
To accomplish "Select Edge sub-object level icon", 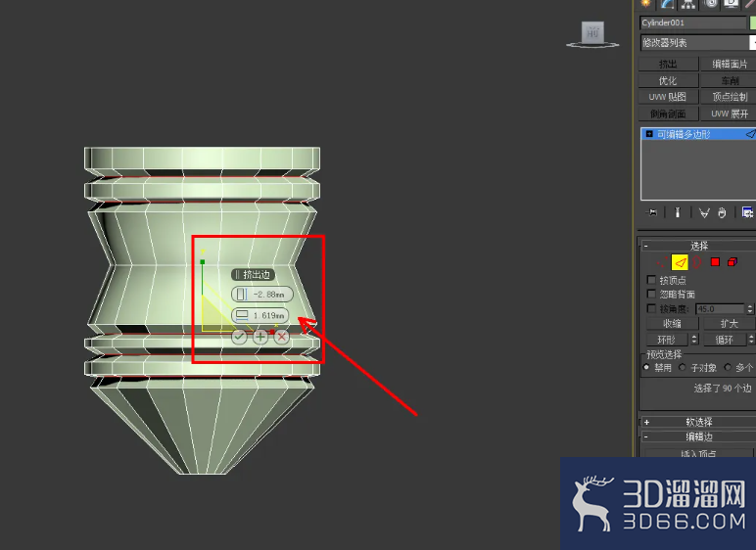I will (x=680, y=262).
